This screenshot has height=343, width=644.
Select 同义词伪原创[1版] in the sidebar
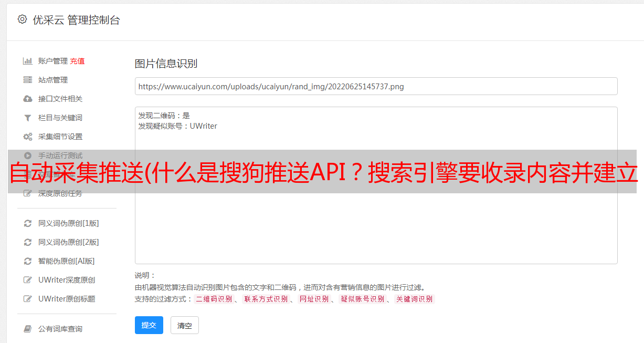coord(69,223)
